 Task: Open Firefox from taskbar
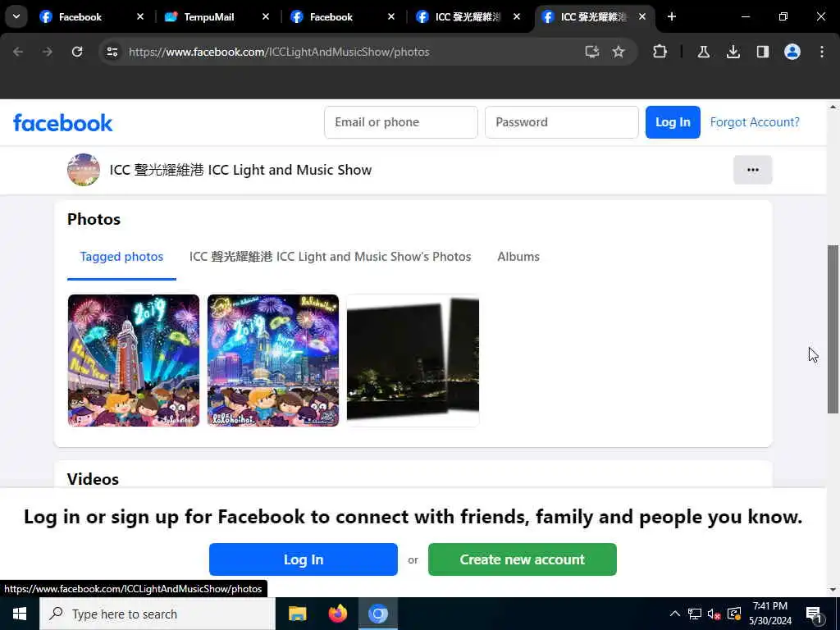[x=337, y=614]
